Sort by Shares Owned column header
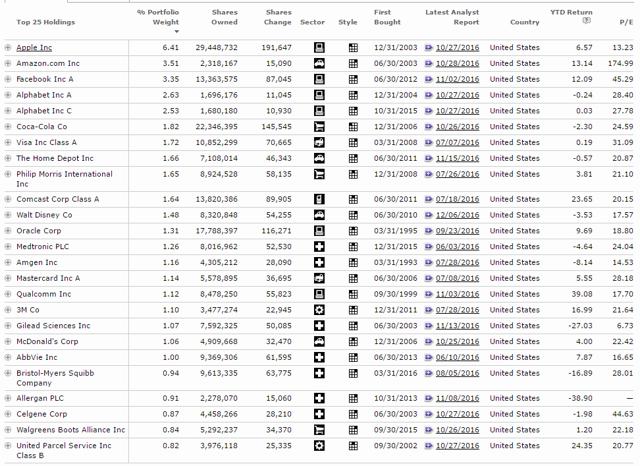This screenshot has width=640, height=466. click(224, 18)
